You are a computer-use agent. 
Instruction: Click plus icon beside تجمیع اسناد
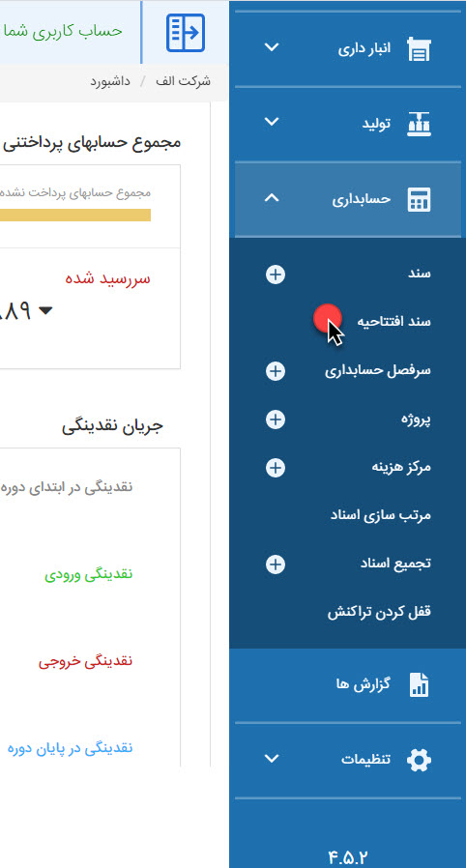(276, 564)
